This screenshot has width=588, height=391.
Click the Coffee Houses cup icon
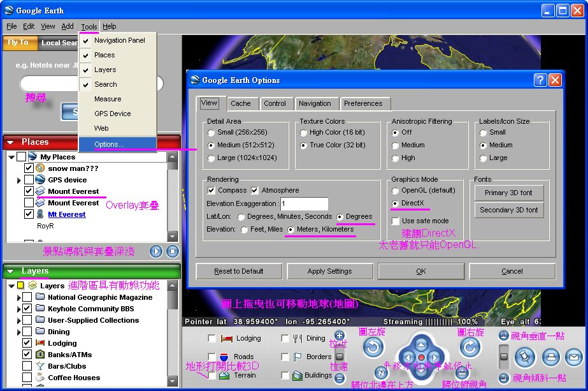click(x=40, y=377)
